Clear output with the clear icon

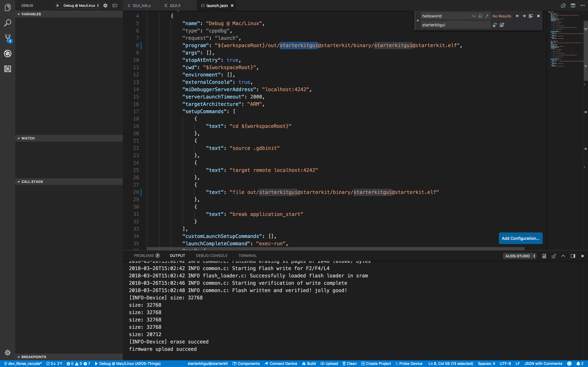(544, 256)
